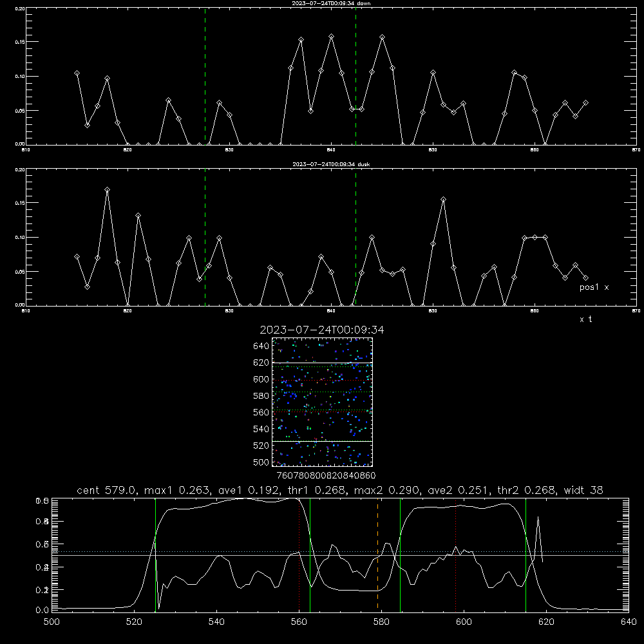The width and height of the screenshot is (644, 644).
Task: Select the 'x t' label
Action: click(x=585, y=319)
